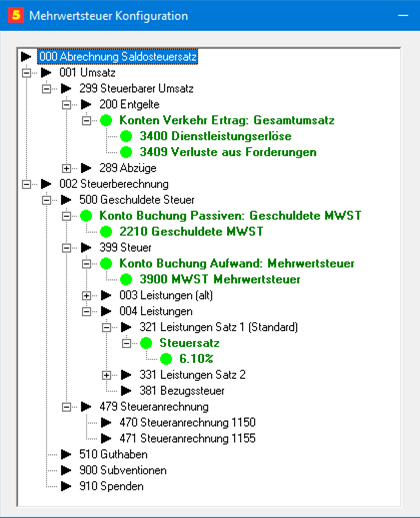Click the arrow icon of 900 Subventionen

point(66,470)
